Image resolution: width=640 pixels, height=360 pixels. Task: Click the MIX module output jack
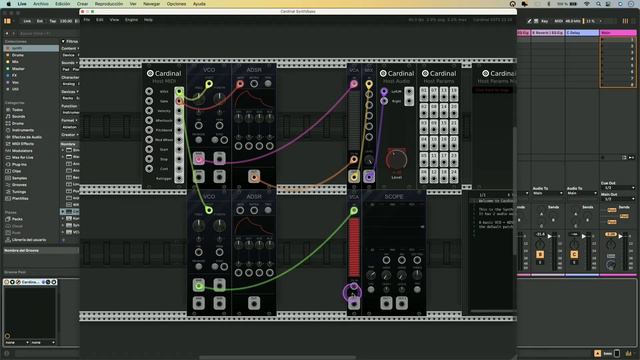point(369,177)
